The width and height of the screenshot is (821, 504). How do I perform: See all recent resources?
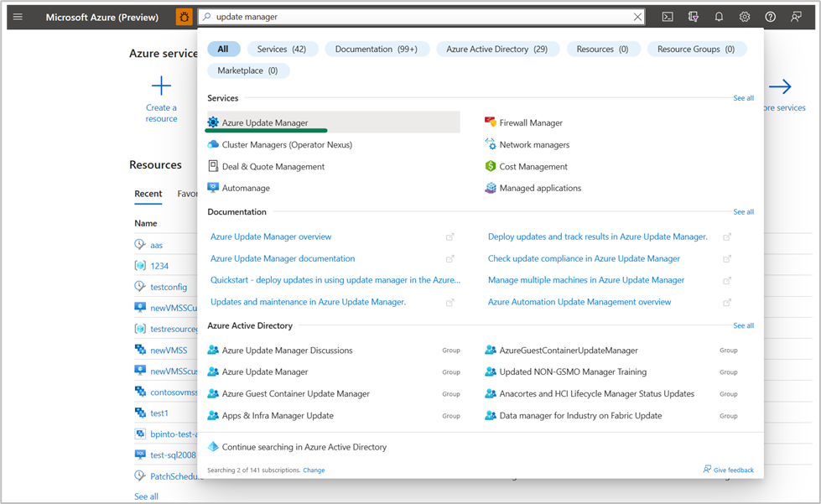coord(146,496)
